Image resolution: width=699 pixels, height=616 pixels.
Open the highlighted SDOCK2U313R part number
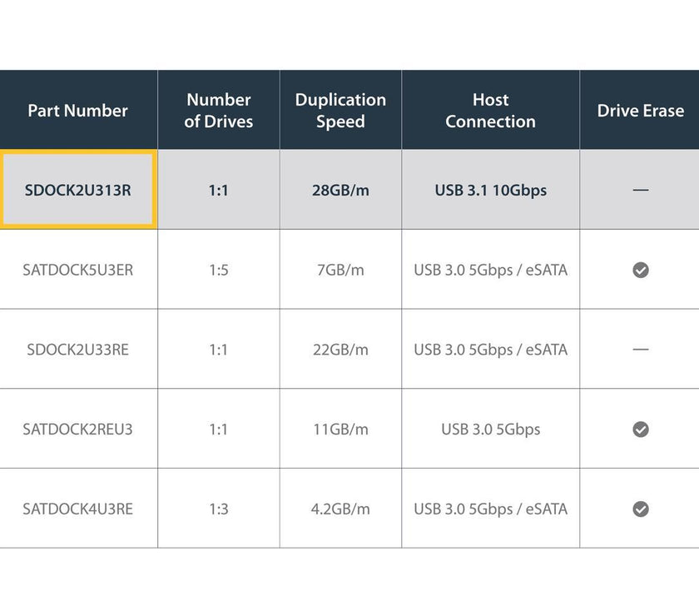click(78, 190)
